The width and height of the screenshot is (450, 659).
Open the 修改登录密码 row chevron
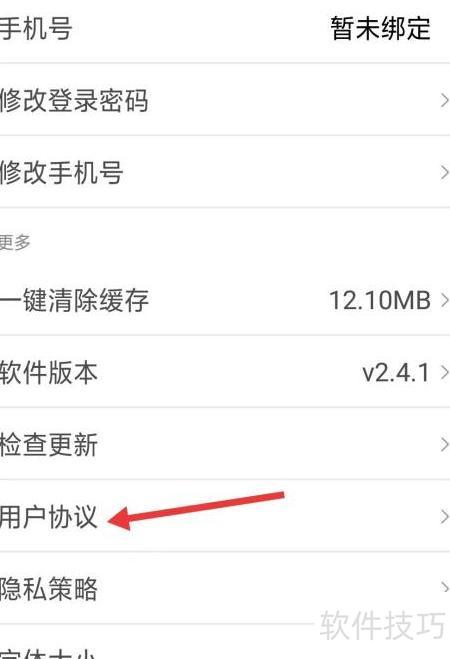click(444, 100)
